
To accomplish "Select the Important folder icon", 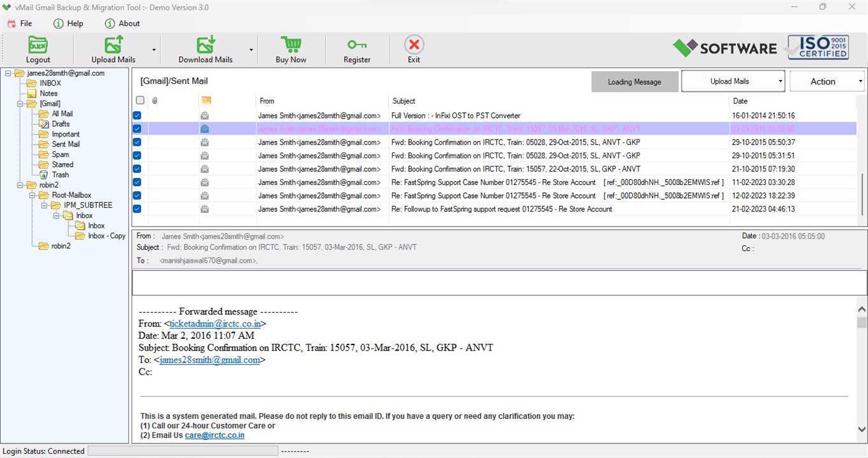I will [x=43, y=134].
